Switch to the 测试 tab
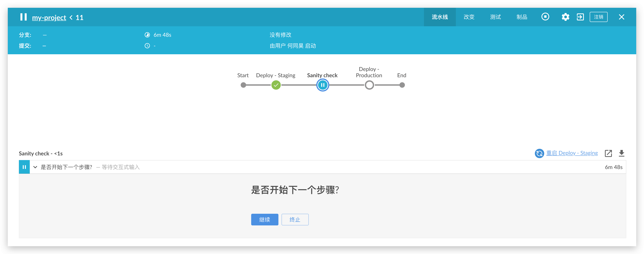This screenshot has height=254, width=644. pos(495,17)
